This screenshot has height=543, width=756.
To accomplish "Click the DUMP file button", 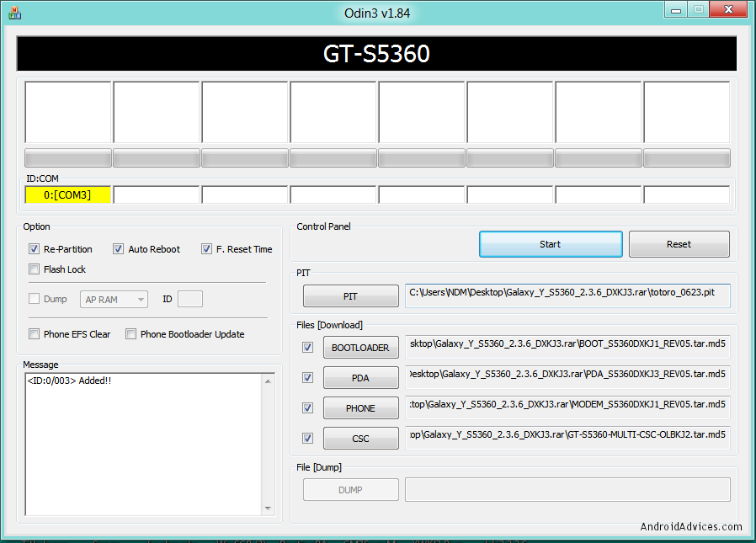I will coord(350,490).
